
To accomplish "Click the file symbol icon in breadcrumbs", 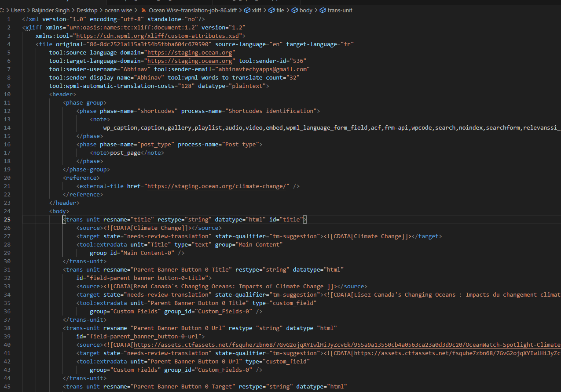I will [271, 10].
